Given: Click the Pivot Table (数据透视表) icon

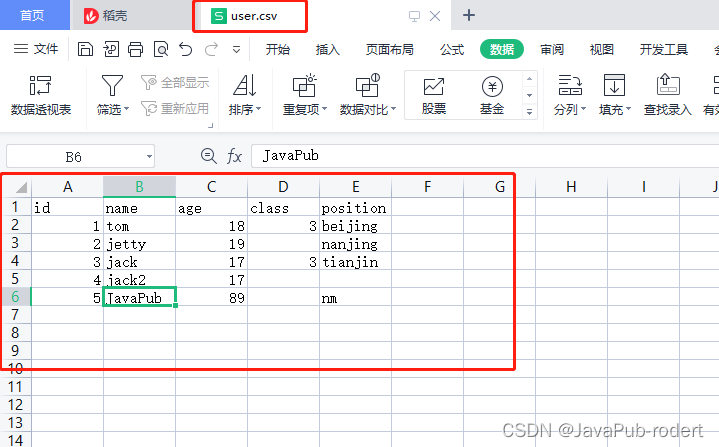Looking at the screenshot, I should tap(41, 86).
